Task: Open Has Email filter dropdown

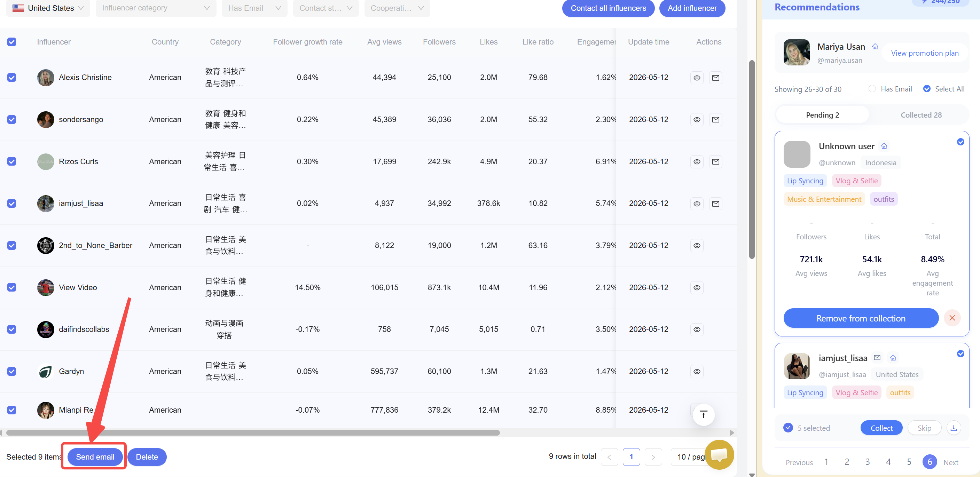Action: pos(254,8)
